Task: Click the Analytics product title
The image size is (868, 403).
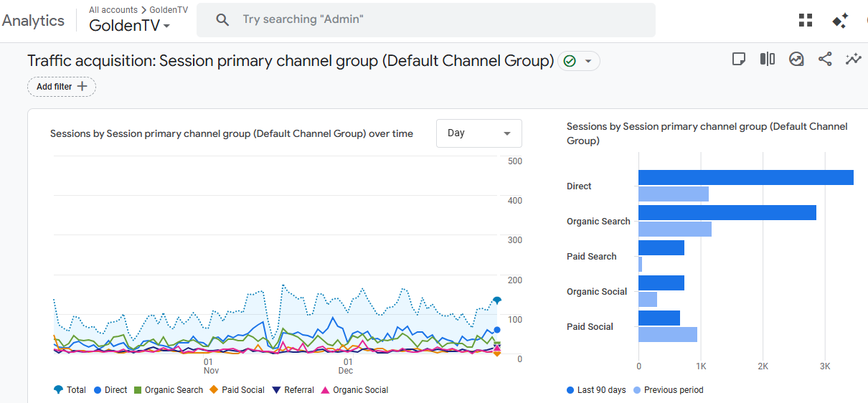Action: click(33, 20)
